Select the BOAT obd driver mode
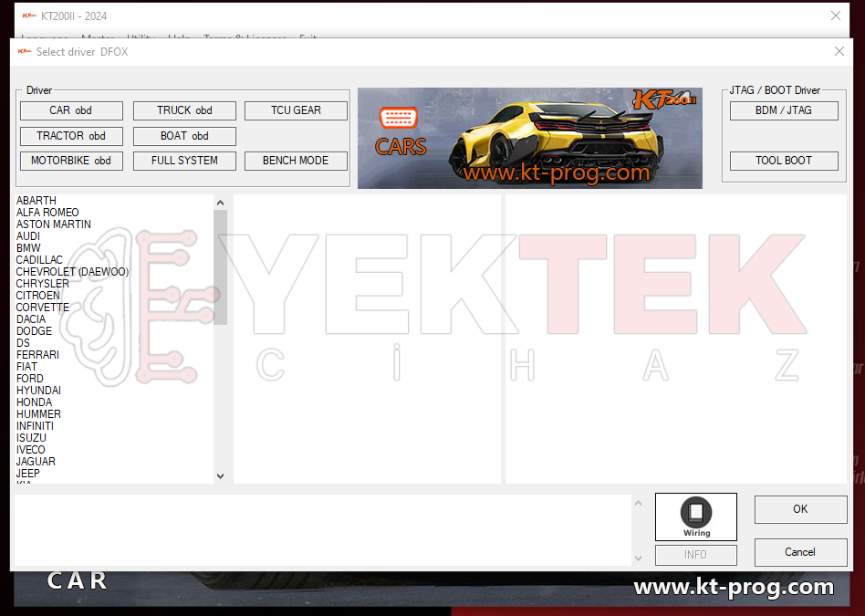The image size is (865, 616). [x=184, y=135]
